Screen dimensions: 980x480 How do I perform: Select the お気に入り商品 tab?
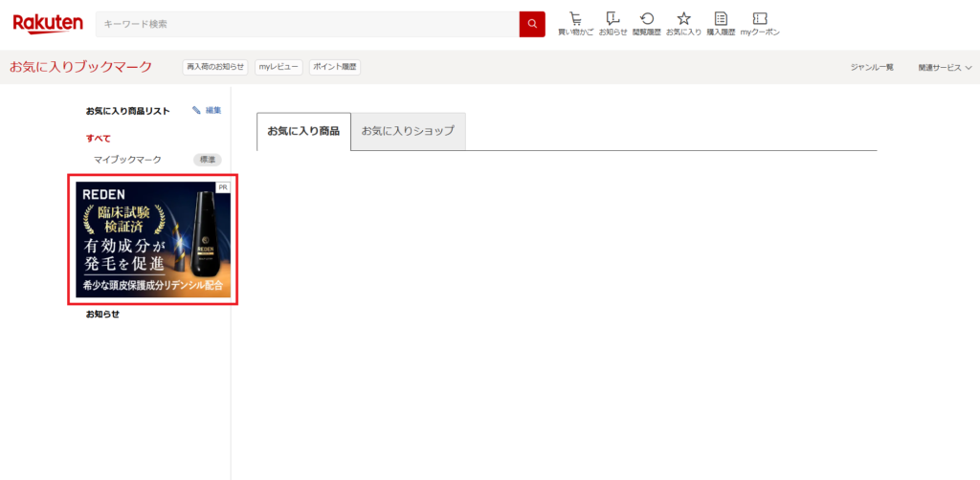[x=303, y=131]
